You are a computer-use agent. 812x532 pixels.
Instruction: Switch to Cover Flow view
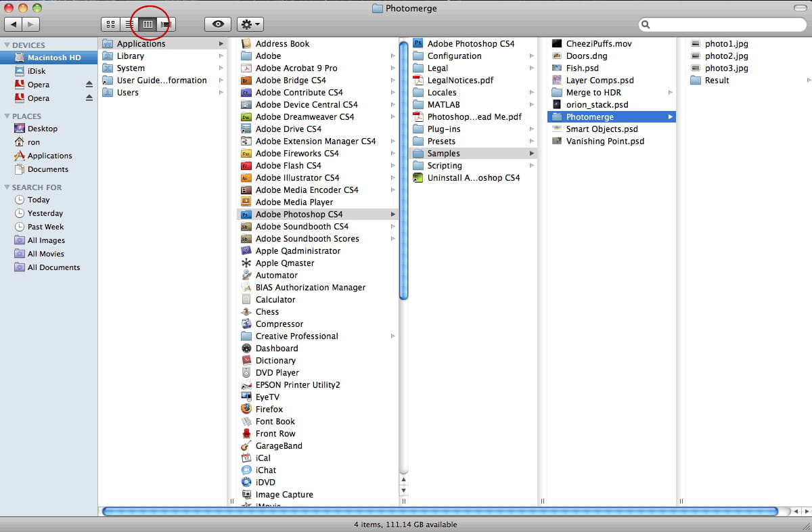[x=166, y=24]
